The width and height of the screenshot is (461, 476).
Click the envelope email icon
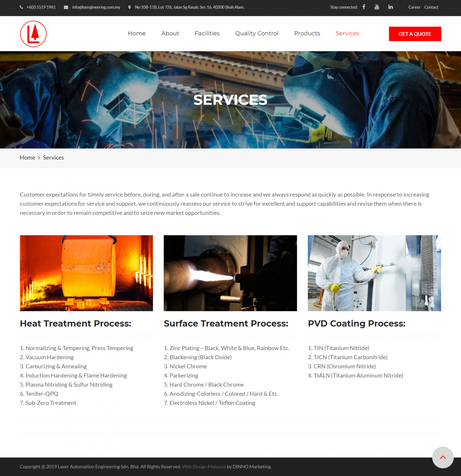coord(66,7)
